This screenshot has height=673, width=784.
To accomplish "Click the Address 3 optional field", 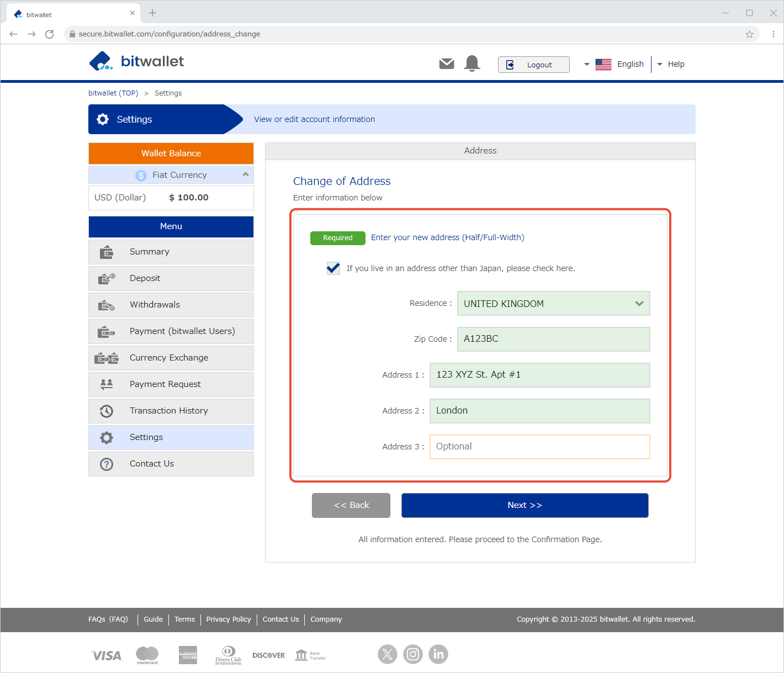I will (x=539, y=447).
